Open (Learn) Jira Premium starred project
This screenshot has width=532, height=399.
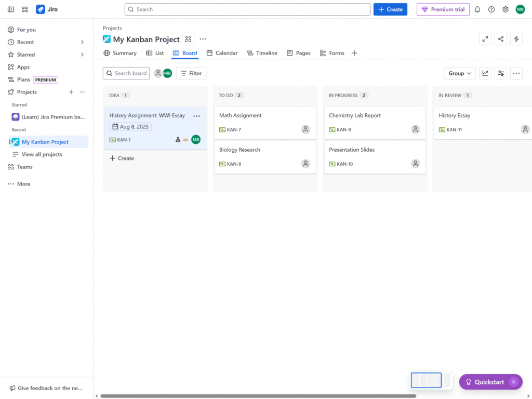point(48,117)
